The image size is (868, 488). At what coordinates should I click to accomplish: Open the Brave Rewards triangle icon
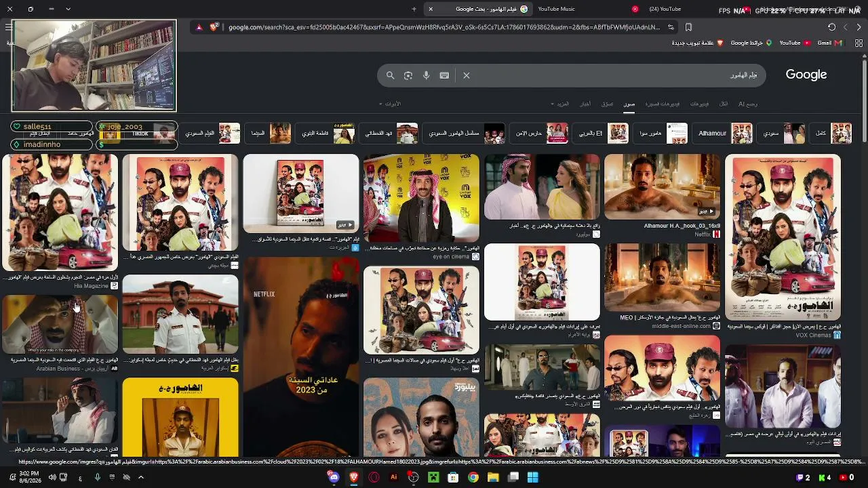[x=199, y=27]
